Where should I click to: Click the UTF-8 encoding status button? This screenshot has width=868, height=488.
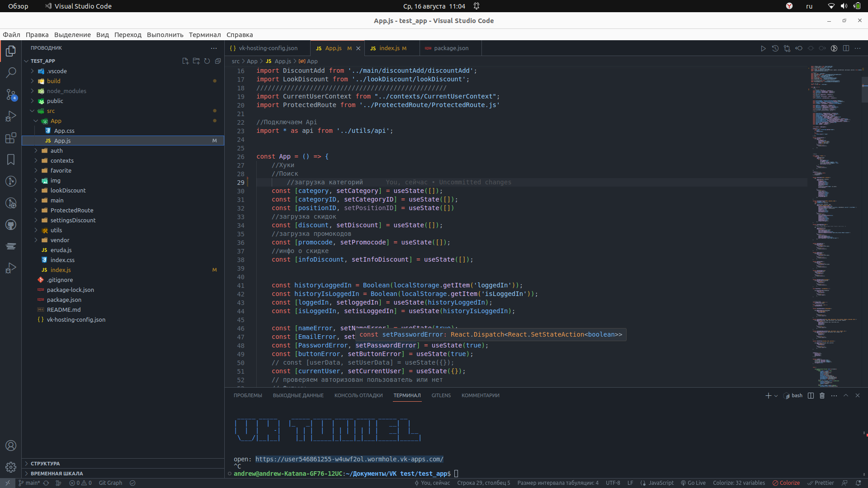(x=613, y=483)
